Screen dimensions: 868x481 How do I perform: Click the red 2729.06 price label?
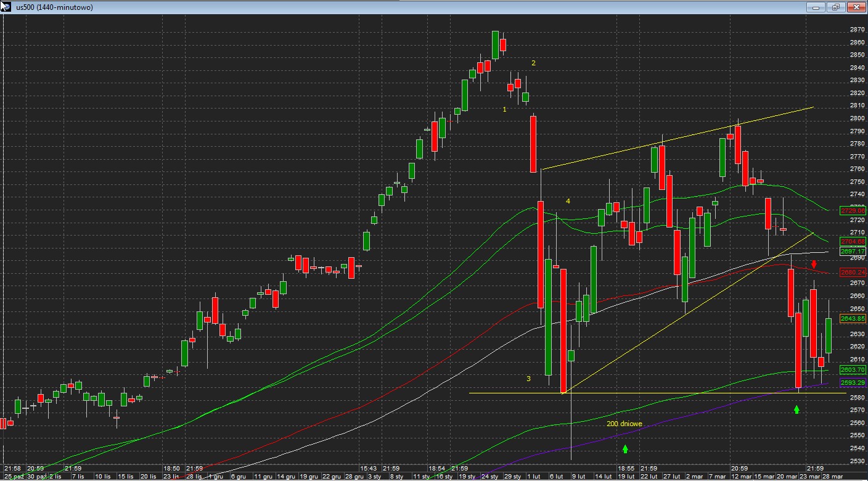[853, 211]
